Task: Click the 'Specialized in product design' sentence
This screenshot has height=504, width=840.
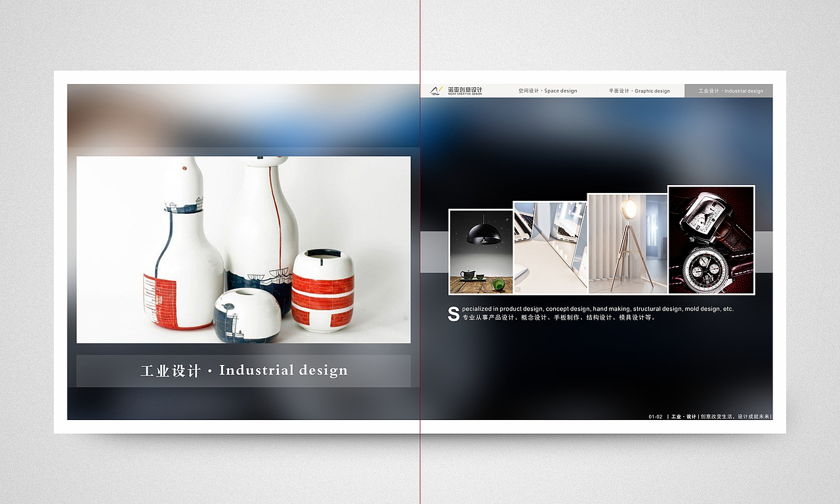Action: coord(591,308)
